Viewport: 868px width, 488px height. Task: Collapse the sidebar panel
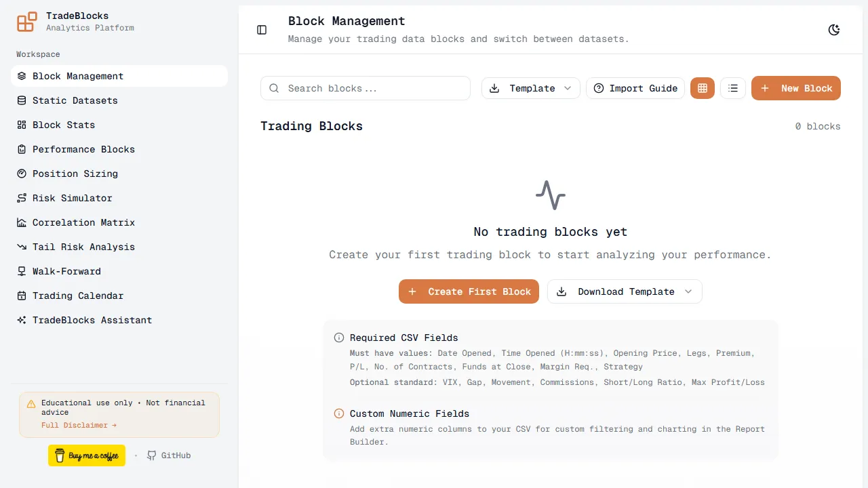point(262,30)
